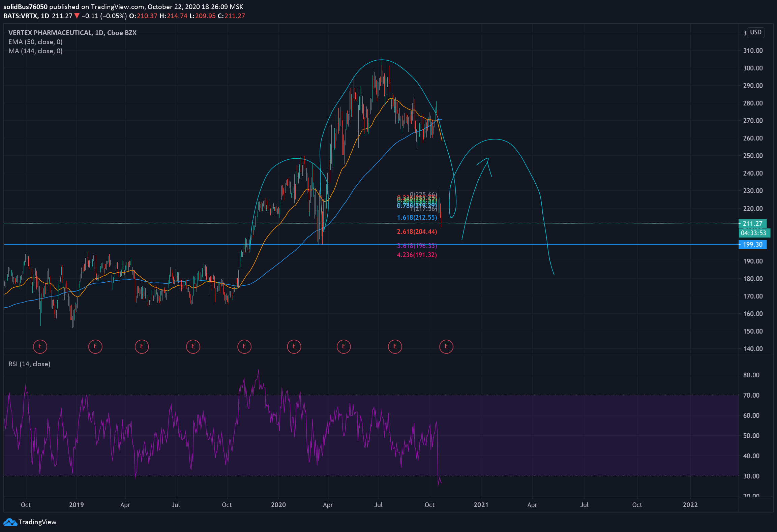Click the earnings marker near Jul 2020
This screenshot has height=532, width=777.
click(x=395, y=346)
